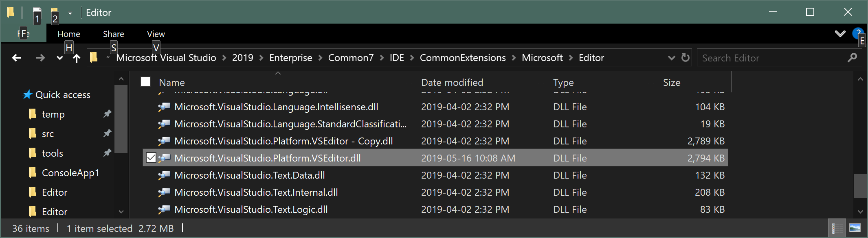The width and height of the screenshot is (868, 238).
Task: Open the recent locations dropdown arrow
Action: [59, 58]
